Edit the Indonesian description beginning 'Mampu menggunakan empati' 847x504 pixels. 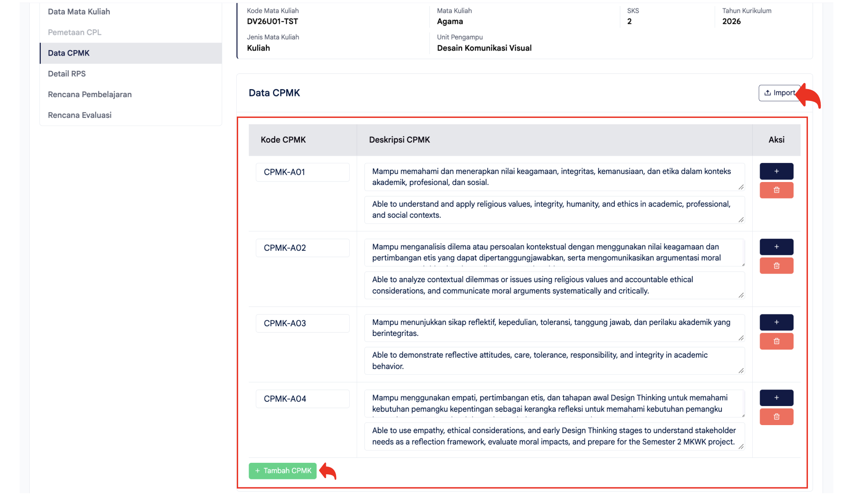(x=555, y=403)
